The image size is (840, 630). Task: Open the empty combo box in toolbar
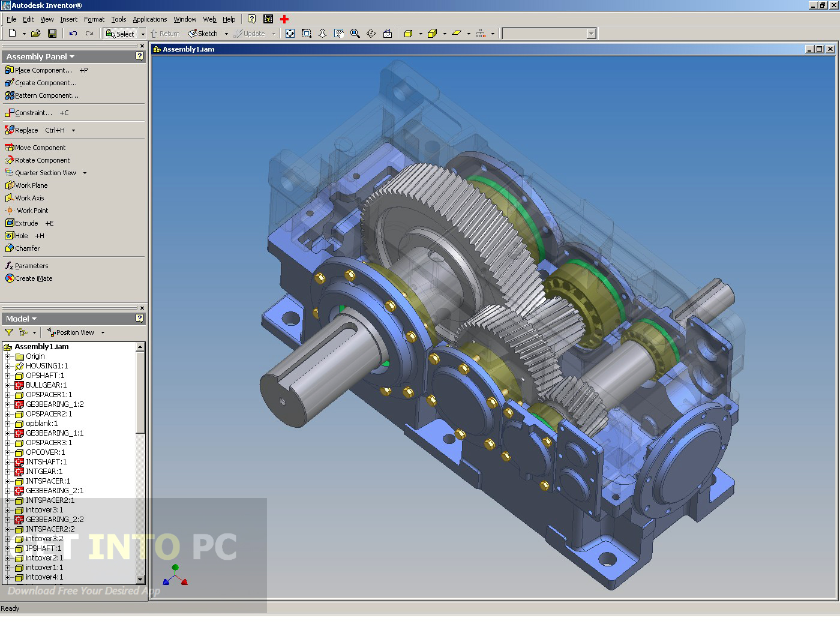(x=549, y=34)
